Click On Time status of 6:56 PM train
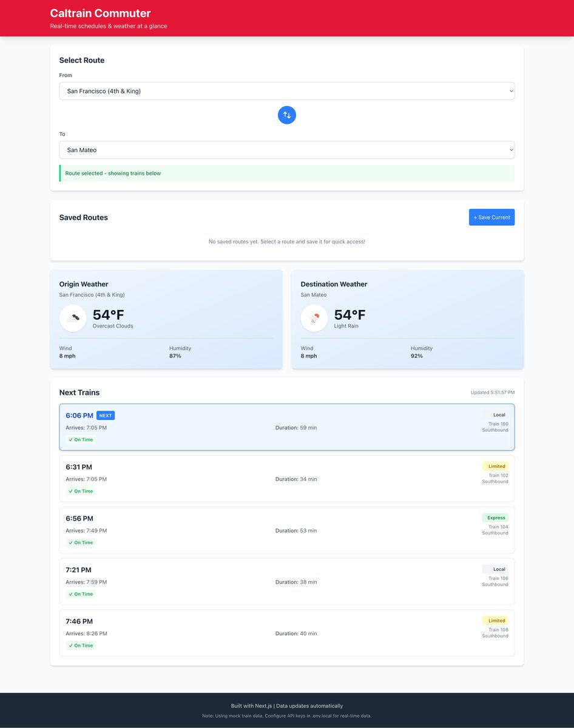The image size is (574, 728). tap(81, 543)
